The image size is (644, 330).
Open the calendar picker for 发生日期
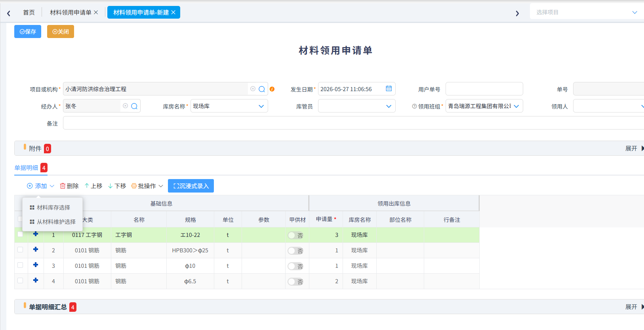coord(389,89)
